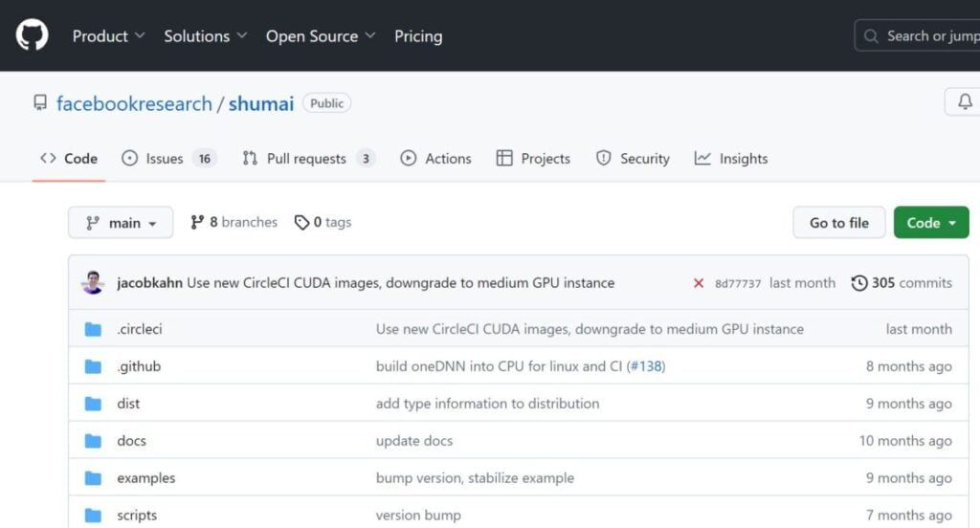Click the red failed status X icon
980x528 pixels.
[698, 283]
